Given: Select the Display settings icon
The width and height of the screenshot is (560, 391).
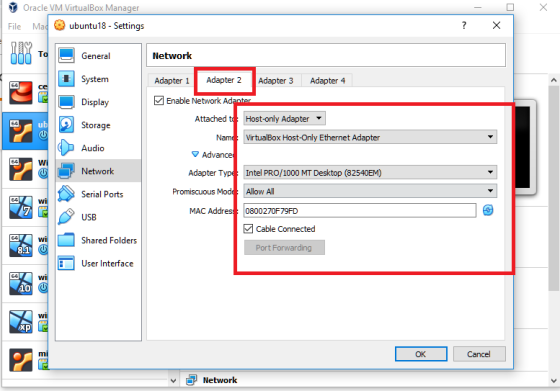Looking at the screenshot, I should pos(67,102).
